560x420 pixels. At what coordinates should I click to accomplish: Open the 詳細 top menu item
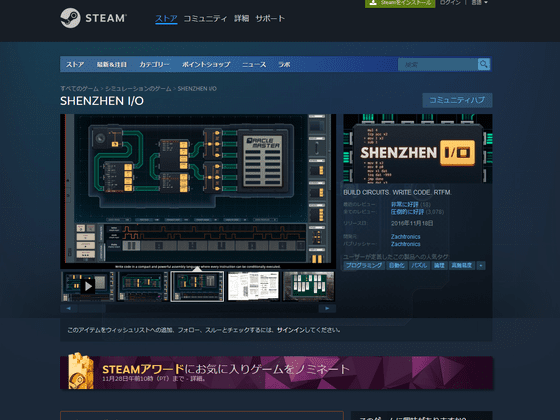pos(241,19)
